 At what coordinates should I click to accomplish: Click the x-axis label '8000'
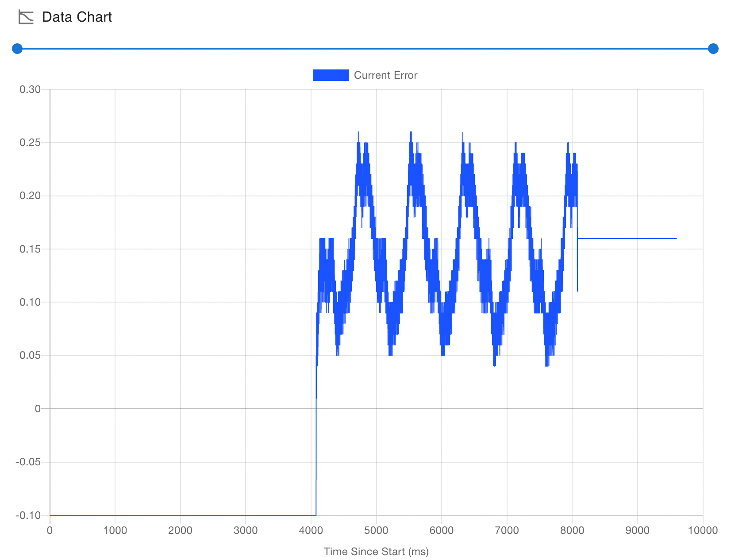[x=572, y=530]
